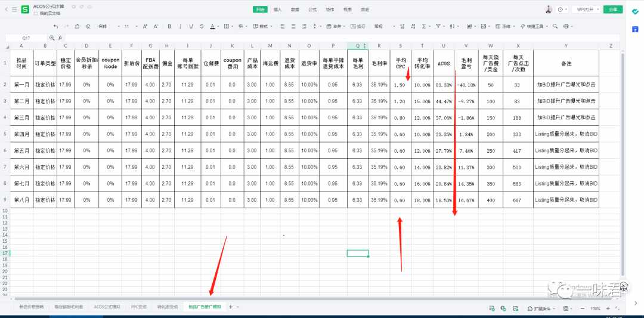Screen dimensions: 644x318
Task: Open the 冻结 freeze panes dropdown
Action: click(x=505, y=26)
